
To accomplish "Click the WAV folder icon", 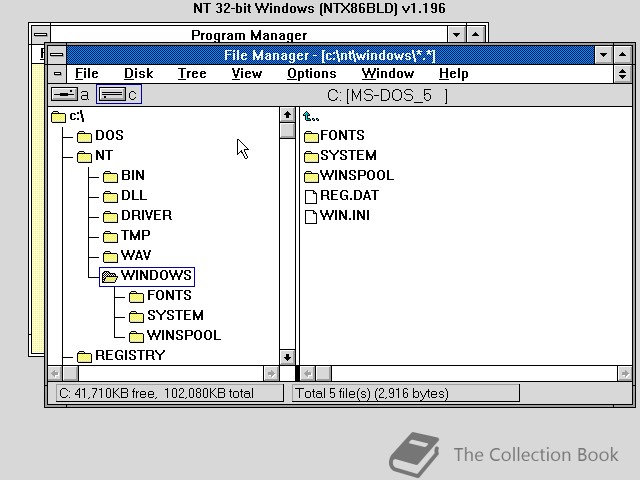I will [110, 256].
